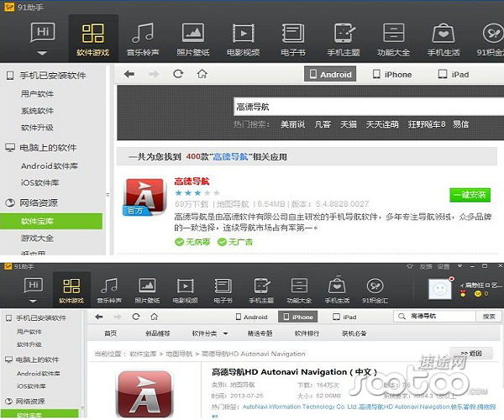Click hot search 天猫
The image size is (504, 420).
click(349, 124)
